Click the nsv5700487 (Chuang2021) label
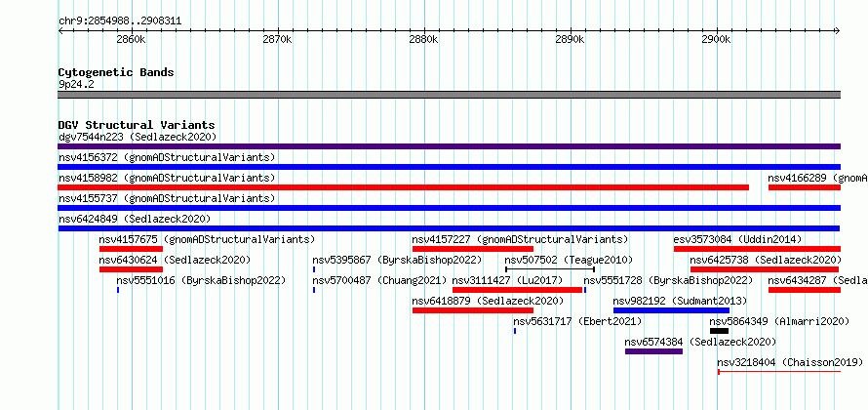This screenshot has height=410, width=868. coord(379,280)
